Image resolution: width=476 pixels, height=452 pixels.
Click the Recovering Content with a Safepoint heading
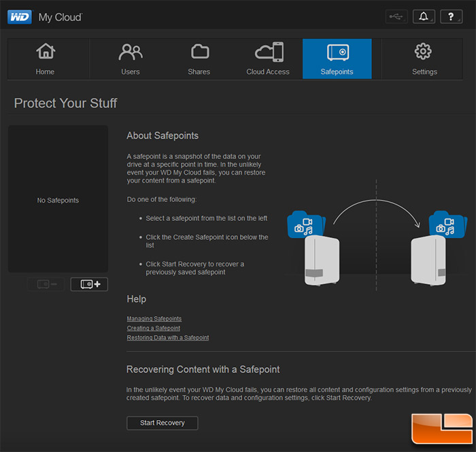[203, 370]
